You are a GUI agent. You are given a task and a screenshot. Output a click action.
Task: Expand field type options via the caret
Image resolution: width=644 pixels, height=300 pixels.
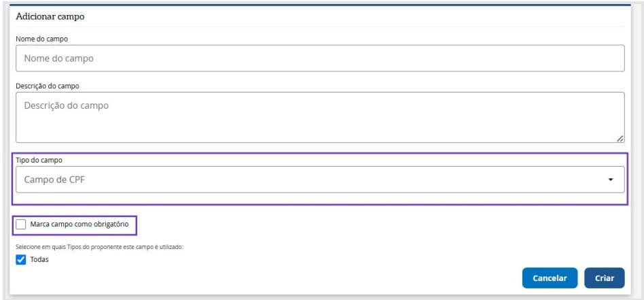pyautogui.click(x=610, y=180)
